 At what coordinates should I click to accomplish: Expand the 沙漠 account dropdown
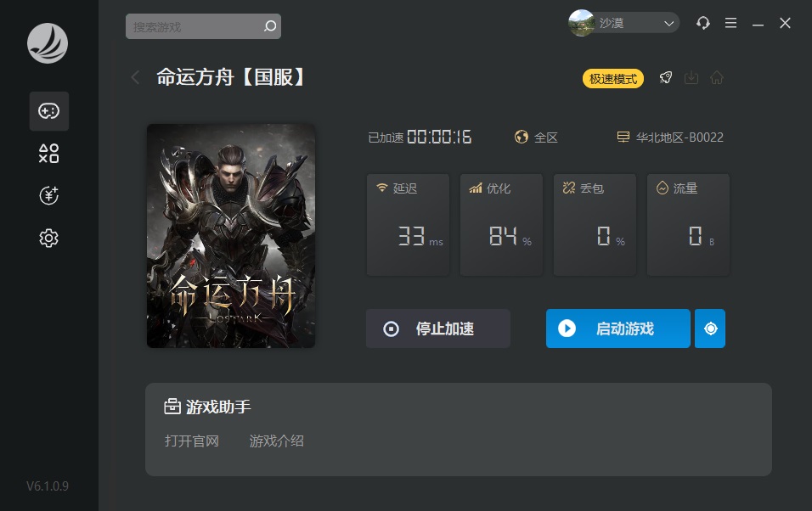668,23
